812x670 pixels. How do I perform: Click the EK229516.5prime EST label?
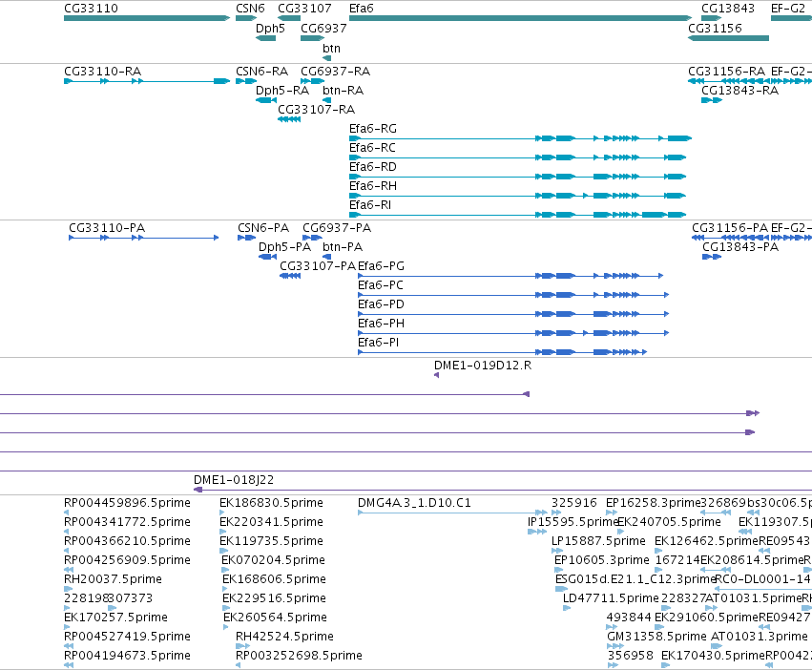(x=275, y=598)
